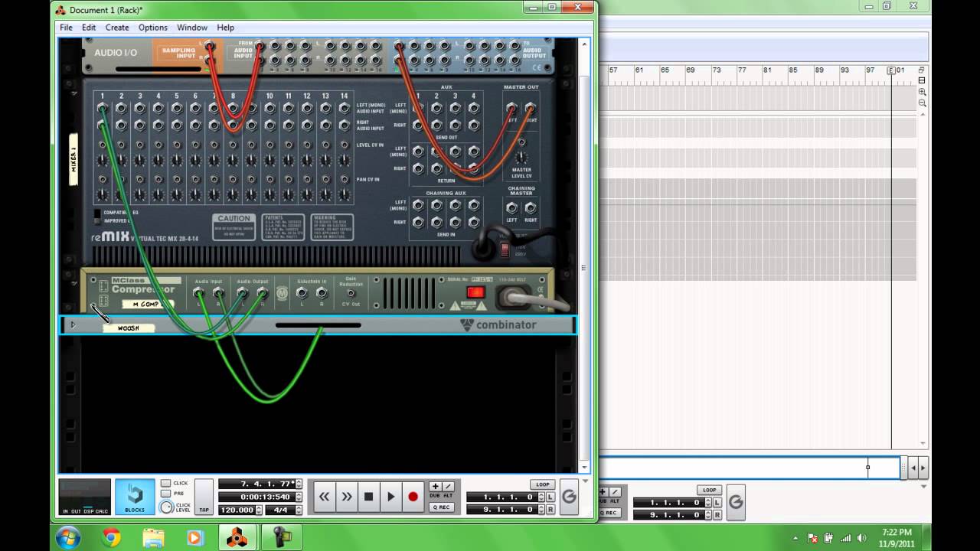980x551 pixels.
Task: Open the Help menu
Action: coord(225,28)
